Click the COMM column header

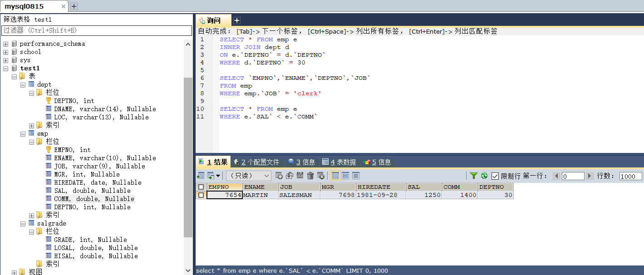click(x=460, y=187)
